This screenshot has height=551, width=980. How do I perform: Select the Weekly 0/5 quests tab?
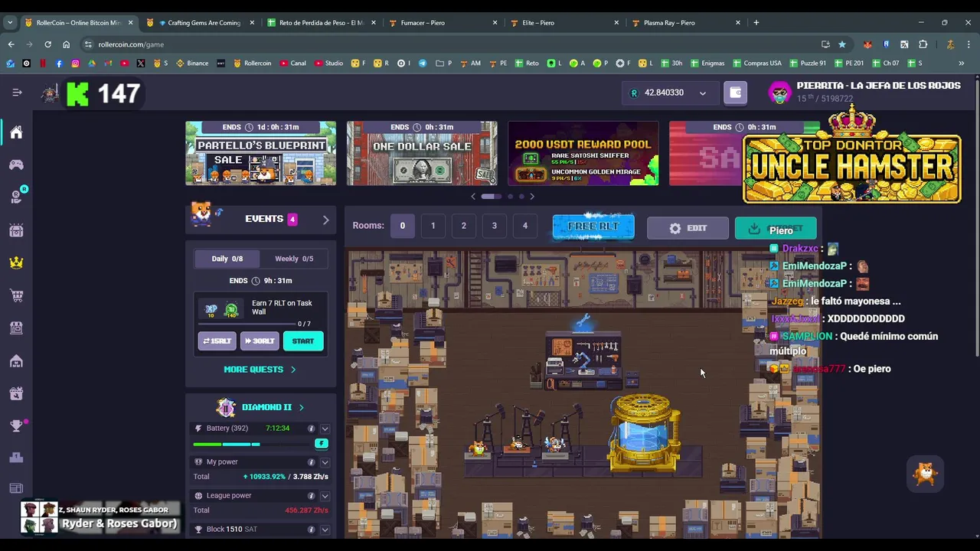294,259
